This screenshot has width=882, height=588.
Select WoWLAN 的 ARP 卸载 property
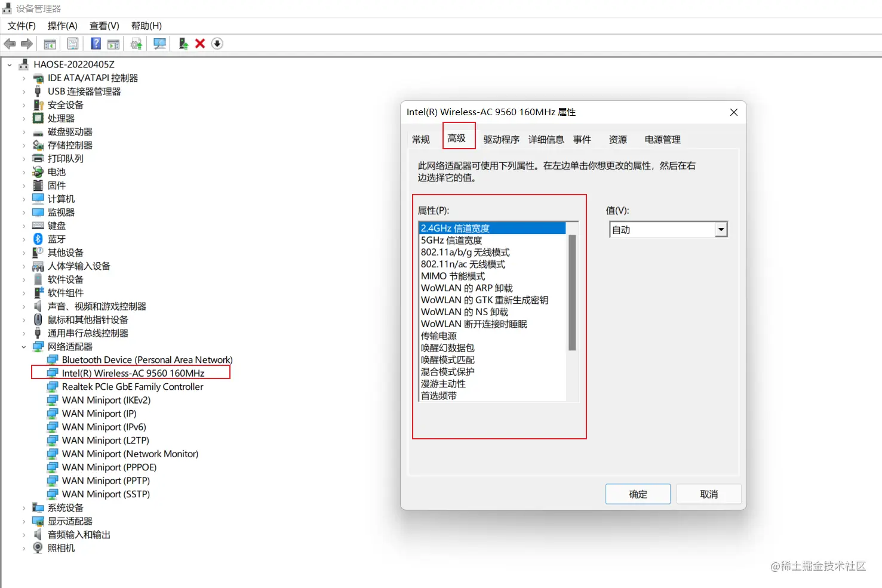492,288
